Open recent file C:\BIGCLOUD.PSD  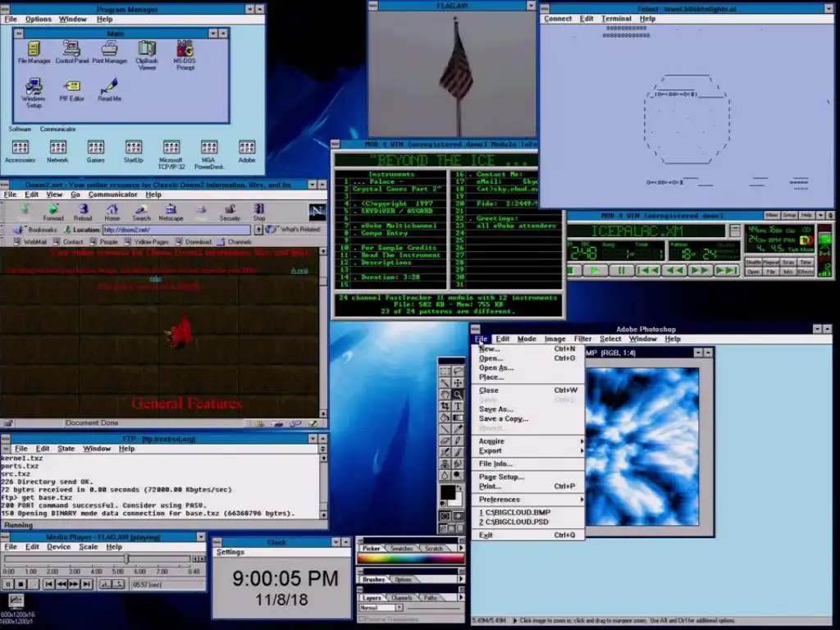point(527,522)
